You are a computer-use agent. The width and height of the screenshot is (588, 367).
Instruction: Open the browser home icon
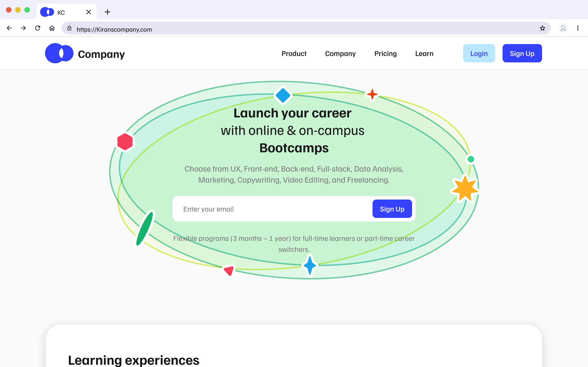coord(52,28)
